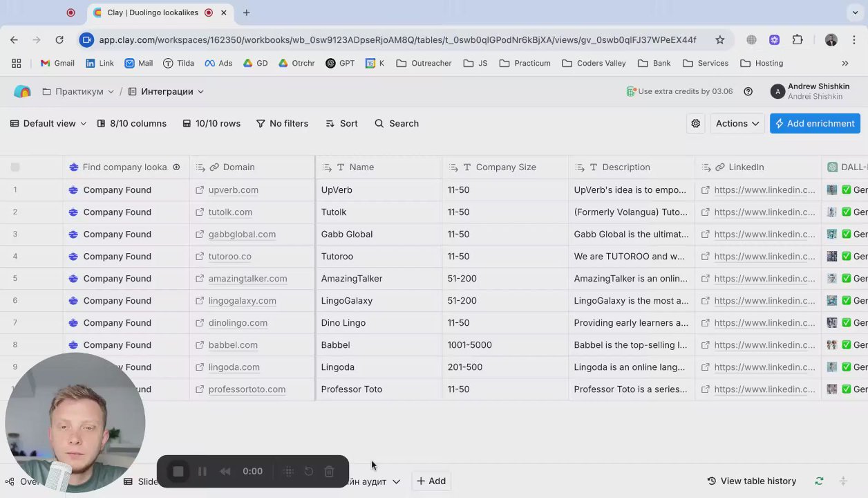Pause the screen recording
This screenshot has width=868, height=498.
pos(202,471)
